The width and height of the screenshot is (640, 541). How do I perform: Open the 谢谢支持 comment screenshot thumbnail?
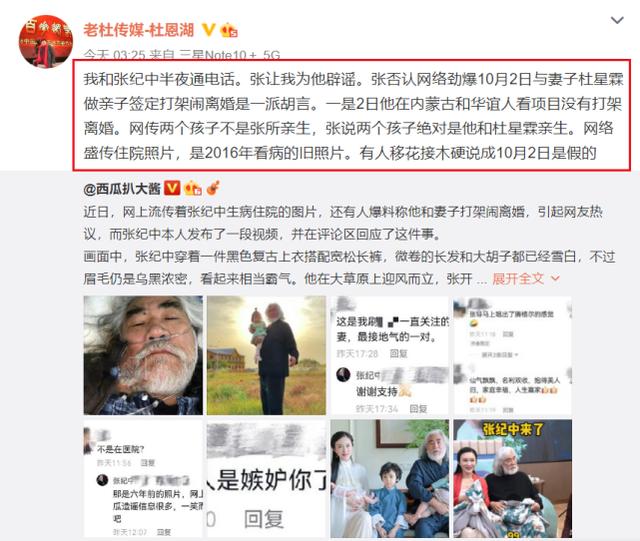click(x=389, y=355)
